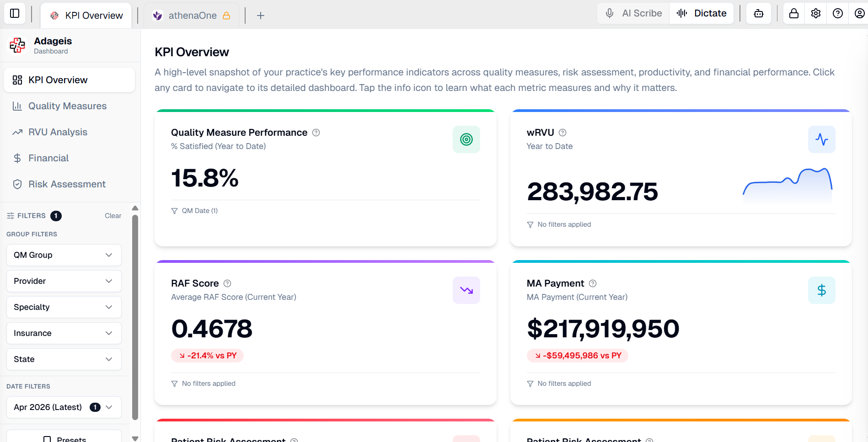Open RVU Analysis page
The height and width of the screenshot is (442, 868).
click(69, 132)
